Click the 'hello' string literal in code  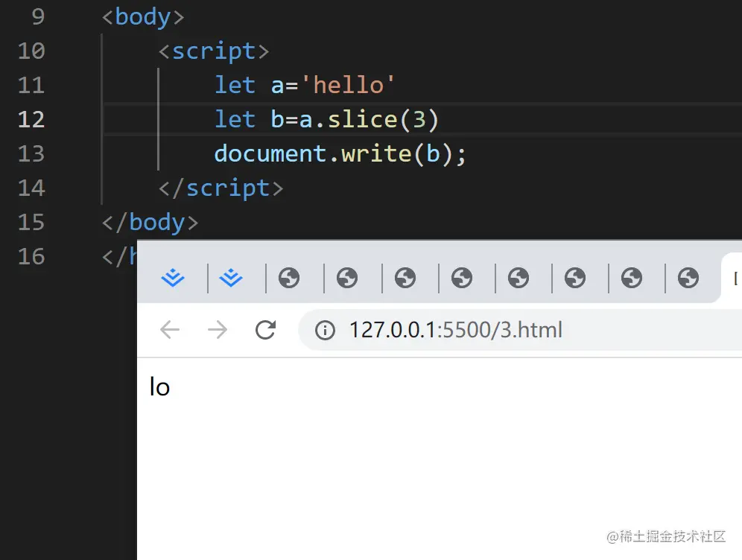(x=348, y=85)
